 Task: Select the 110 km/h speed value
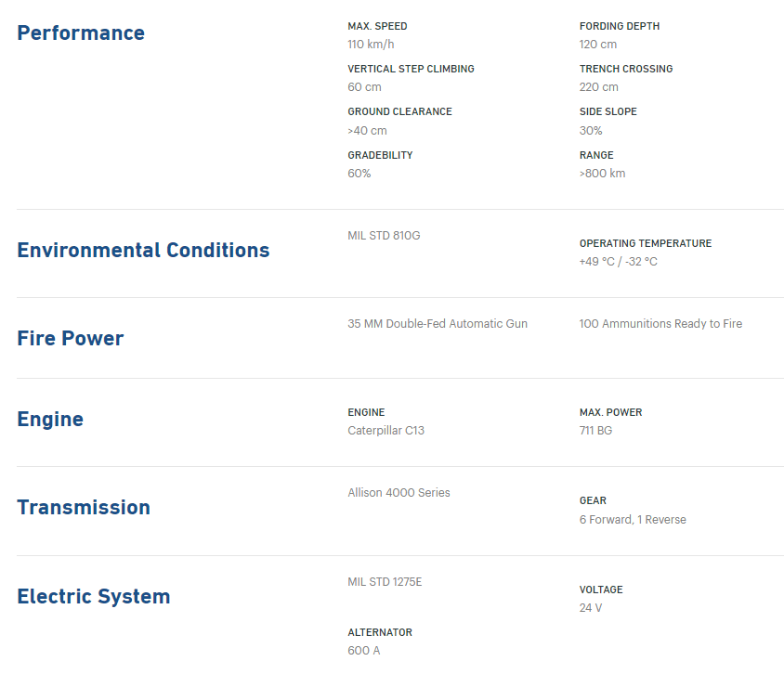[x=371, y=45]
